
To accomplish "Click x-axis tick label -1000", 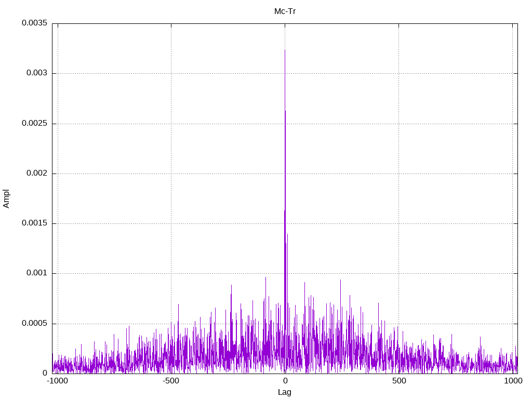I will (58, 381).
